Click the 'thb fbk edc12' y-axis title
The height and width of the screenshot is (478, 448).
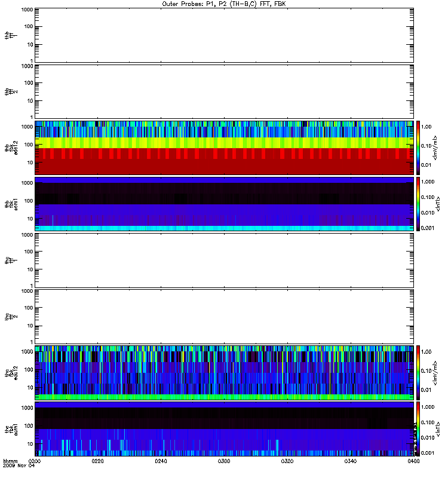pyautogui.click(x=11, y=148)
